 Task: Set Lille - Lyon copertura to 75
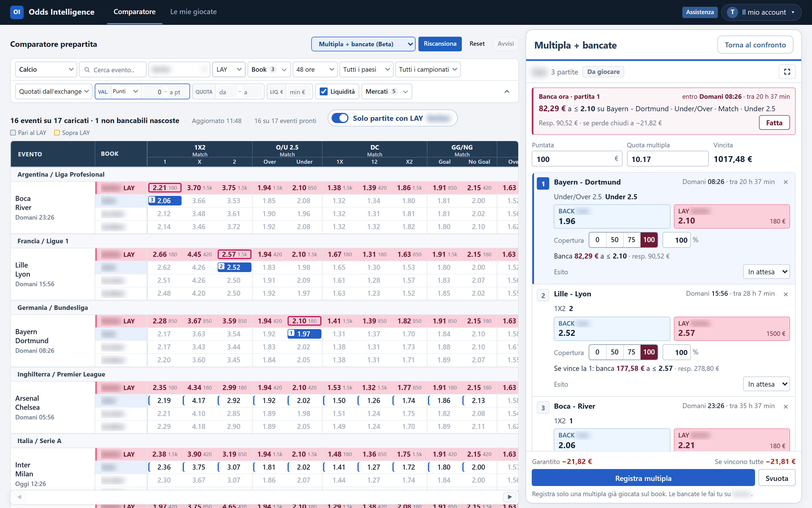click(x=632, y=352)
